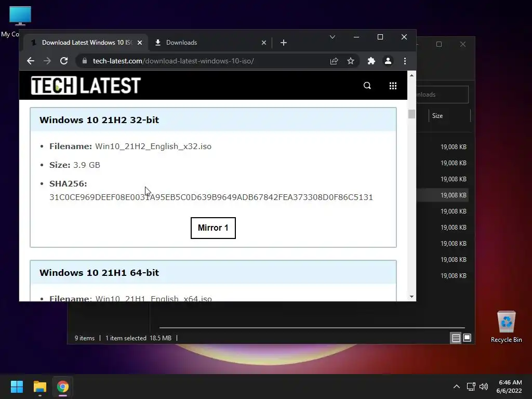Click the browser scrollbar thumb
The width and height of the screenshot is (532, 399).
coord(411,114)
